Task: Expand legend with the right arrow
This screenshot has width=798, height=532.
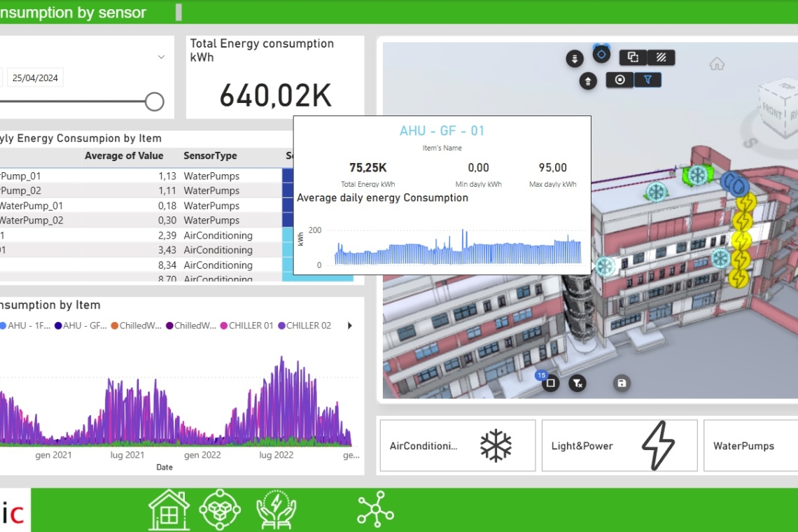Action: (350, 325)
